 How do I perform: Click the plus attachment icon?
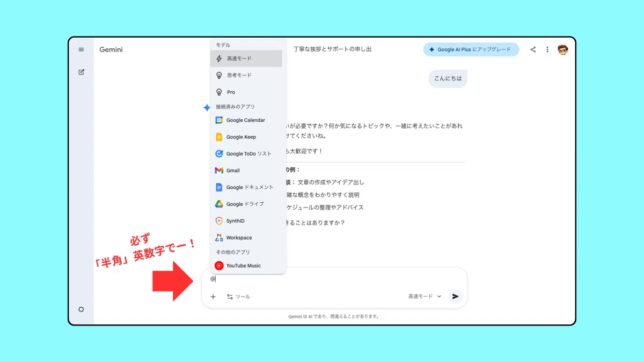point(213,297)
